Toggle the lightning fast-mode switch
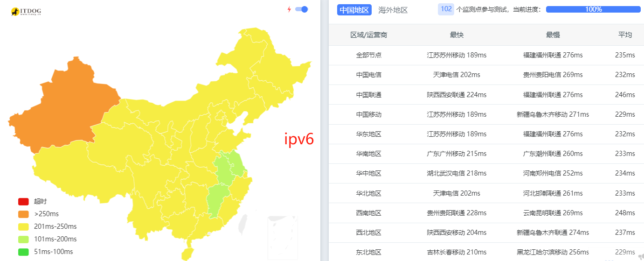Viewport: 644px width, 261px height. (302, 9)
